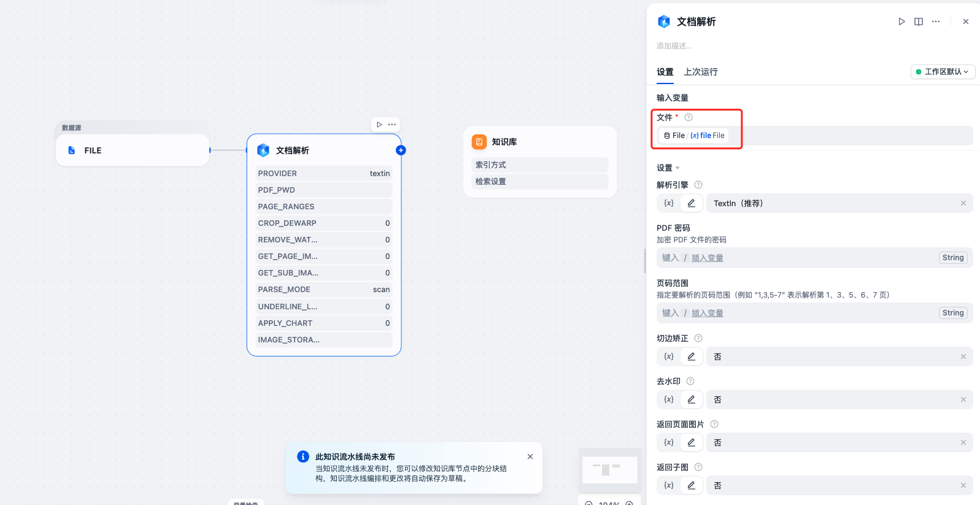Viewport: 980px width, 505px height.
Task: Add next node via blue plus handle
Action: pyautogui.click(x=401, y=150)
